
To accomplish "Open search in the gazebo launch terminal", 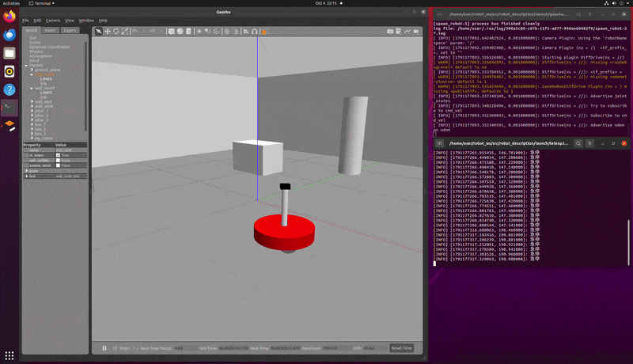I will point(578,14).
